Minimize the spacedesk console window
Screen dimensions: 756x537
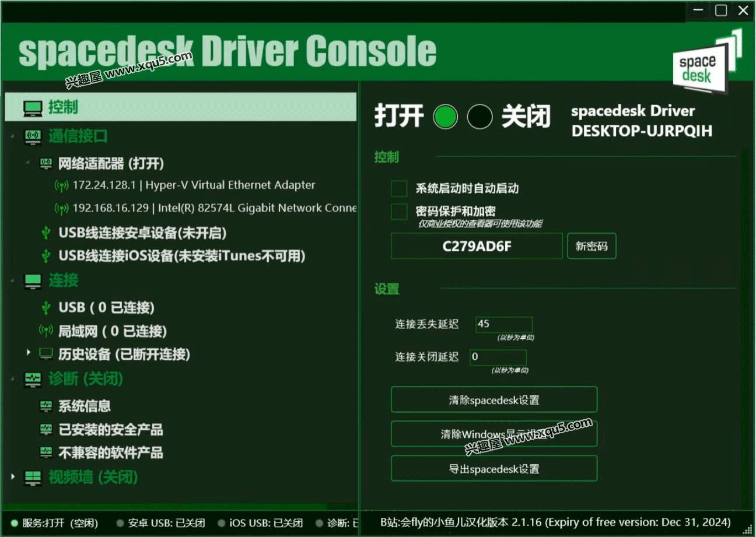(698, 10)
